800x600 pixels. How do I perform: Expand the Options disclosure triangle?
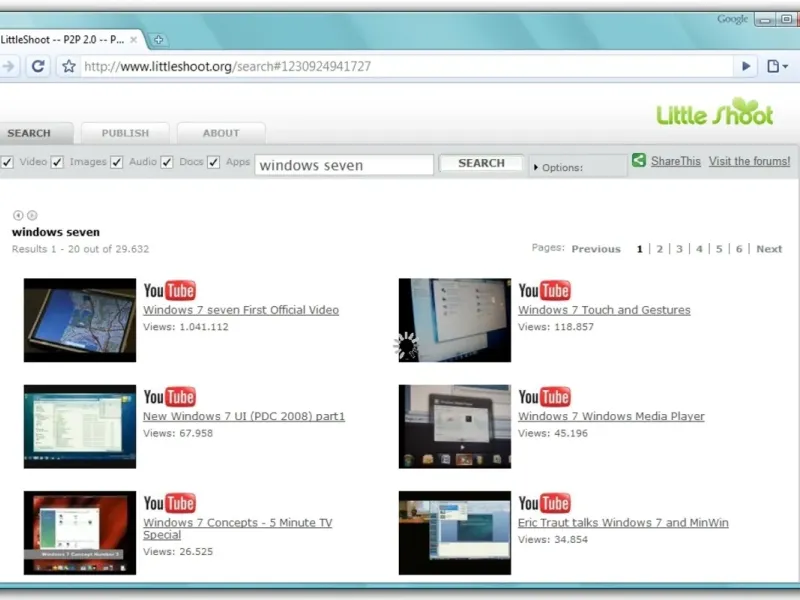(536, 167)
